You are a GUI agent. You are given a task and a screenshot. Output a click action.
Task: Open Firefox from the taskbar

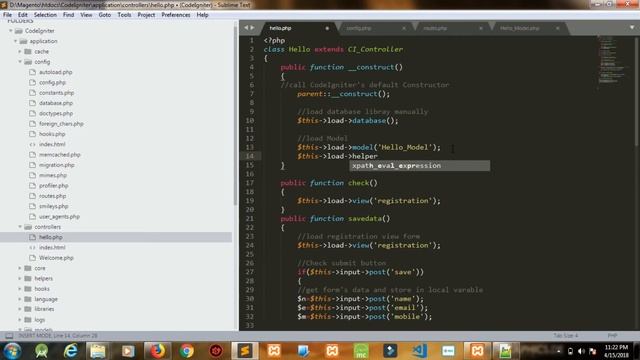pyautogui.click(x=158, y=351)
